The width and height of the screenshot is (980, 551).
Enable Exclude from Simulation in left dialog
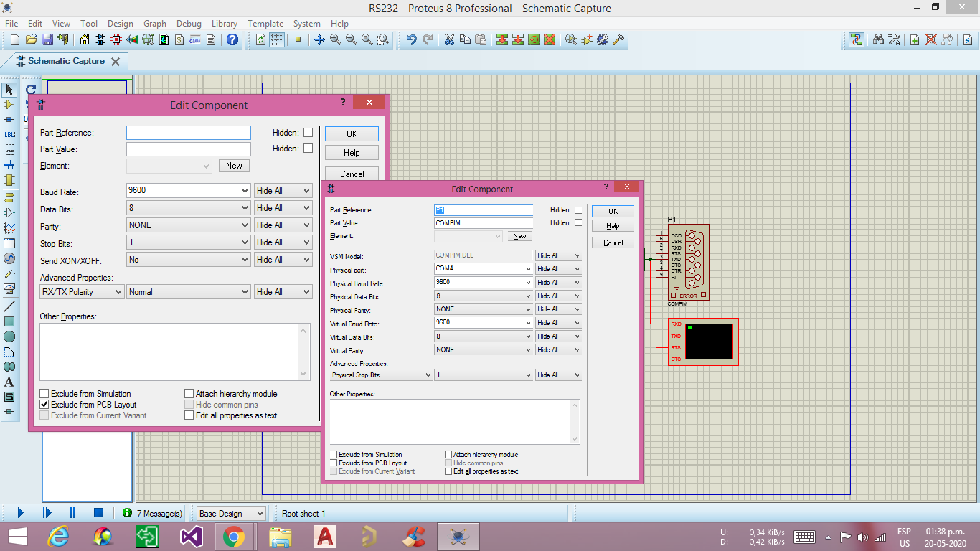click(x=44, y=394)
